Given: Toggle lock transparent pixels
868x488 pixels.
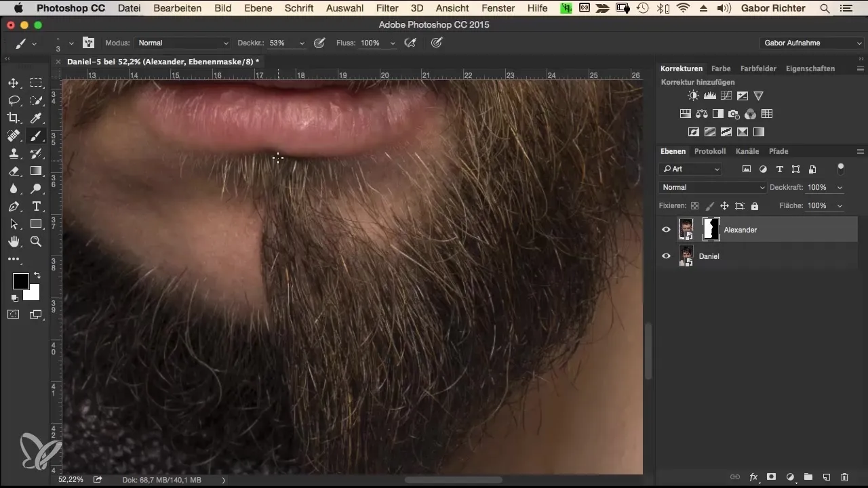Looking at the screenshot, I should click(694, 205).
